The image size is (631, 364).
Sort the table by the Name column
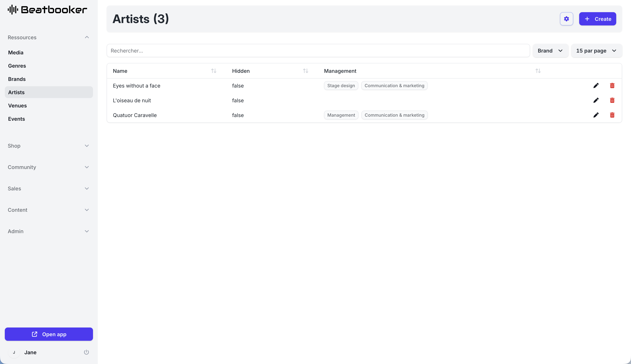click(213, 71)
